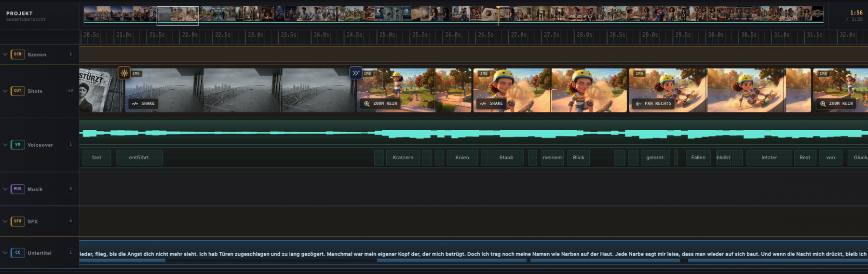Click the SCN badge of the Szenen track

pos(17,54)
